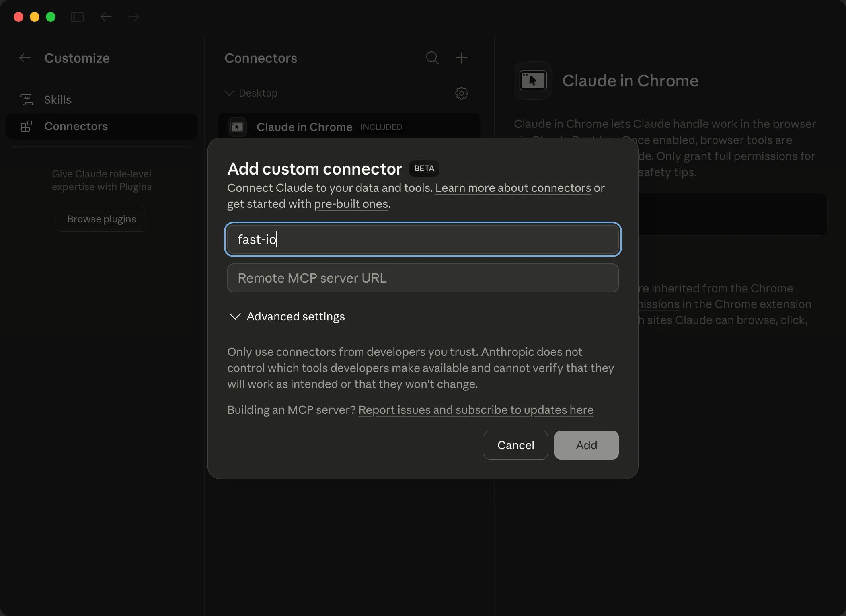Viewport: 846px width, 616px height.
Task: Open the pre-built ones link
Action: (x=351, y=204)
